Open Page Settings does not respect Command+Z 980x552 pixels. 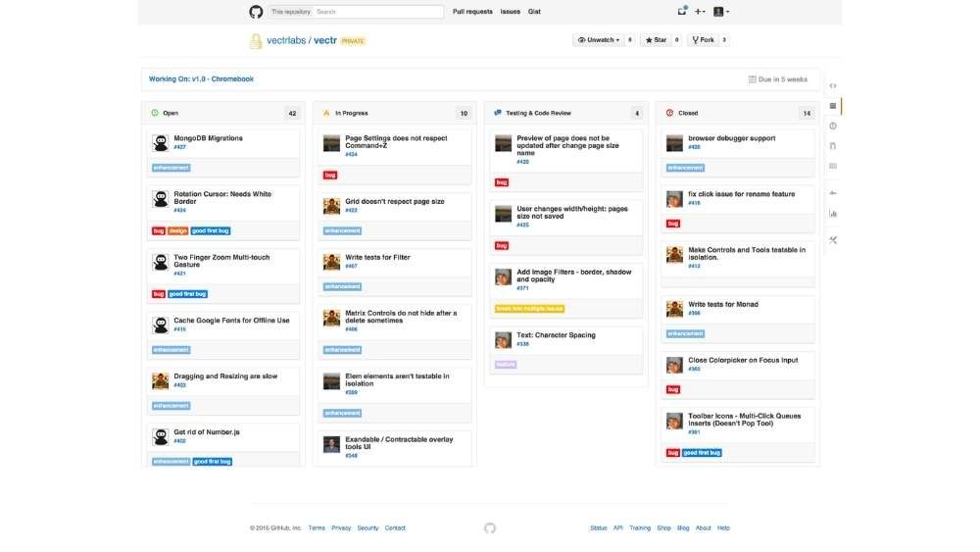point(396,142)
